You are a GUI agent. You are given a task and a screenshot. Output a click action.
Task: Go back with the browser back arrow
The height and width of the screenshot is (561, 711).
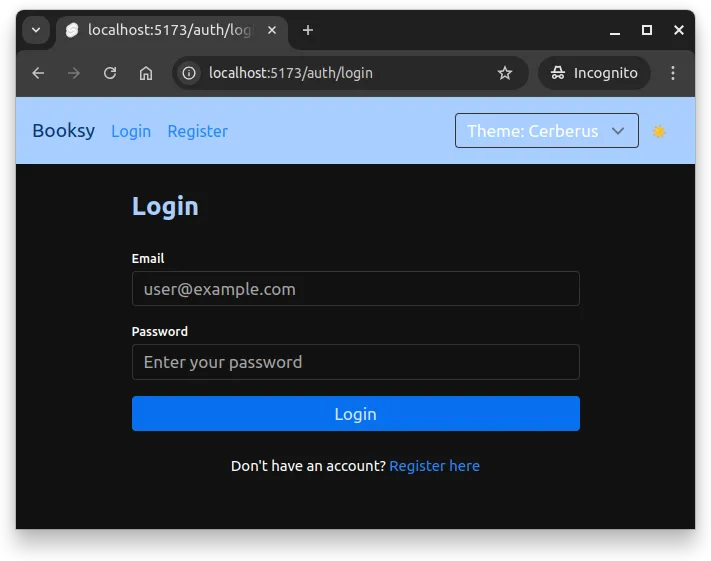[x=38, y=73]
